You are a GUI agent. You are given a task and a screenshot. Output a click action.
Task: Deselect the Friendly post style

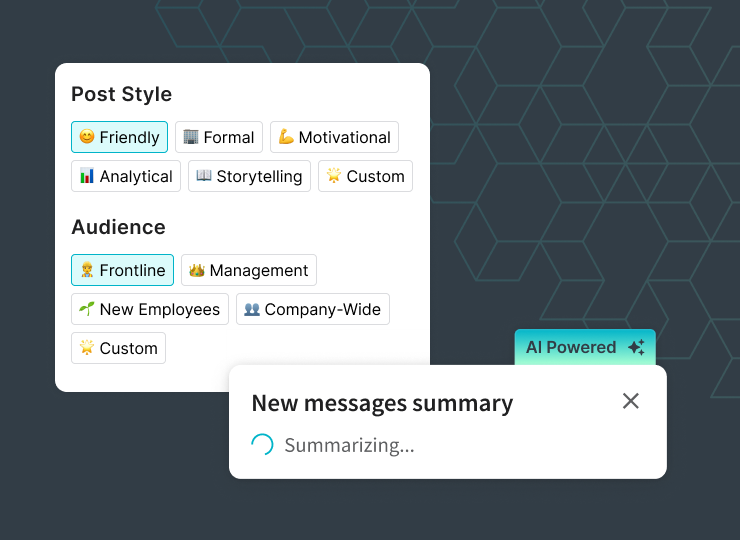(x=119, y=137)
